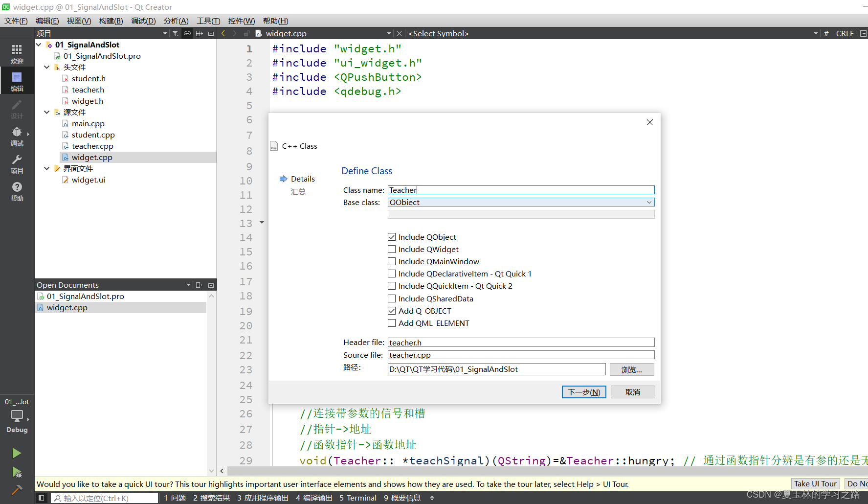
Task: Enable Add QML_ELEMENT checkbox
Action: click(392, 323)
